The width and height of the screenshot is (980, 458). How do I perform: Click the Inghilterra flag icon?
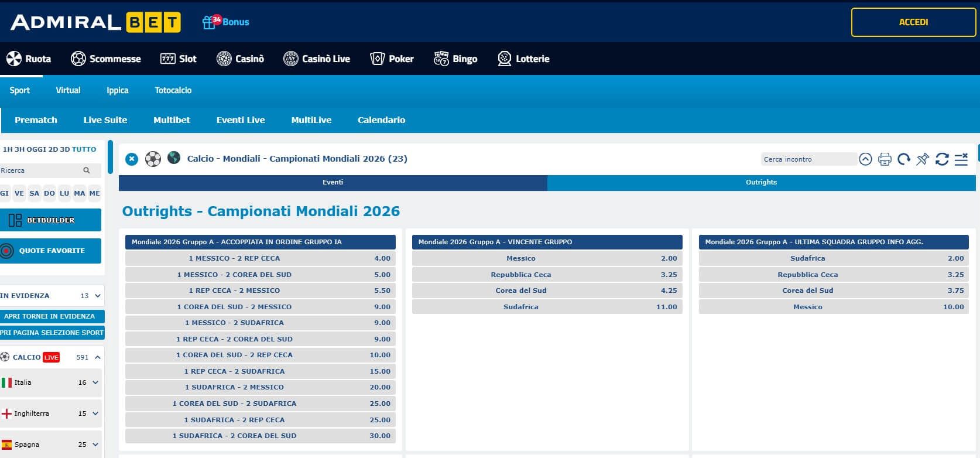(6, 413)
